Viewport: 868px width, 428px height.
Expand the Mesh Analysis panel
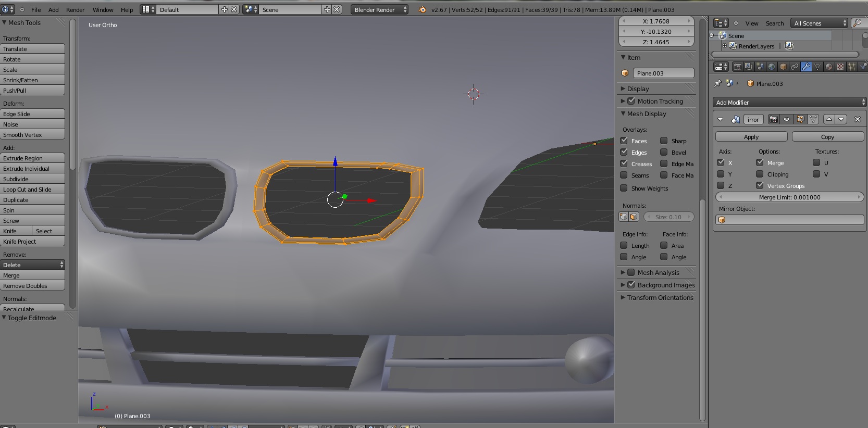pyautogui.click(x=658, y=272)
